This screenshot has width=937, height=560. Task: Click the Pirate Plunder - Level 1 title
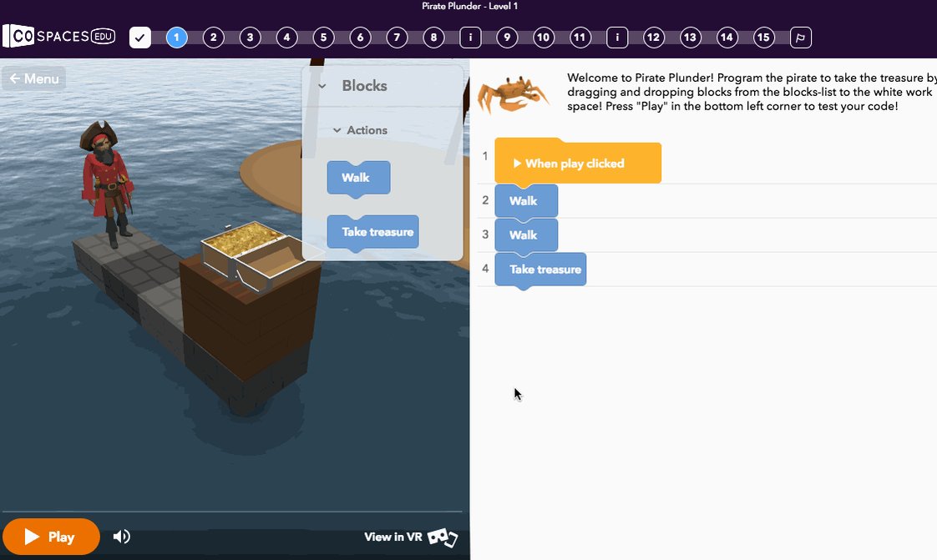pyautogui.click(x=469, y=6)
